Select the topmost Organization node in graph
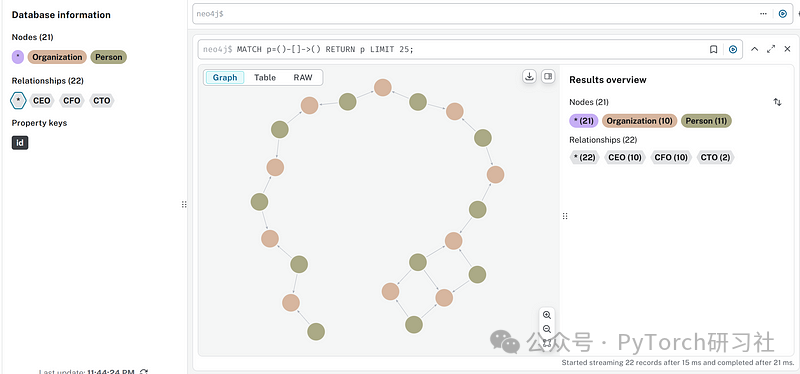800x374 pixels. point(383,87)
